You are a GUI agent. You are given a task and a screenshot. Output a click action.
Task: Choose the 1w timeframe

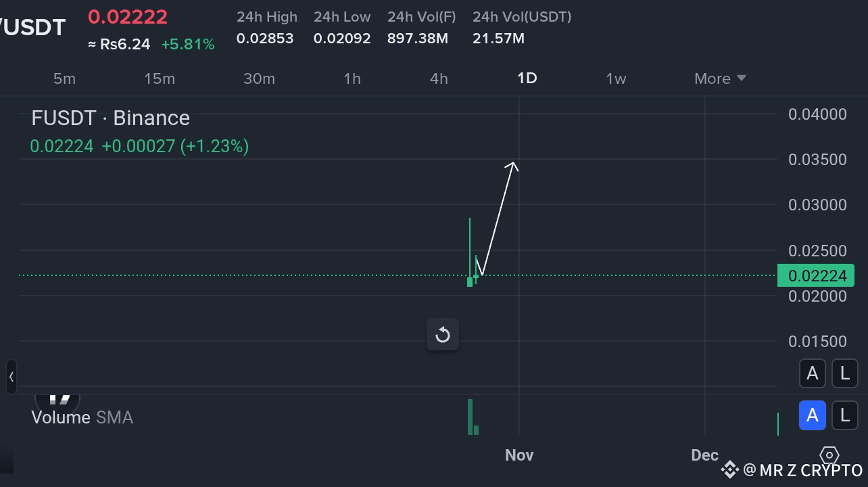(x=616, y=78)
